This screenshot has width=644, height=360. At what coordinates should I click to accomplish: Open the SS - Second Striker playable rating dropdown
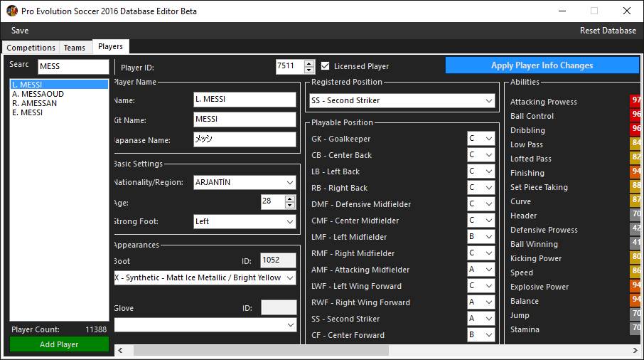[x=481, y=319]
